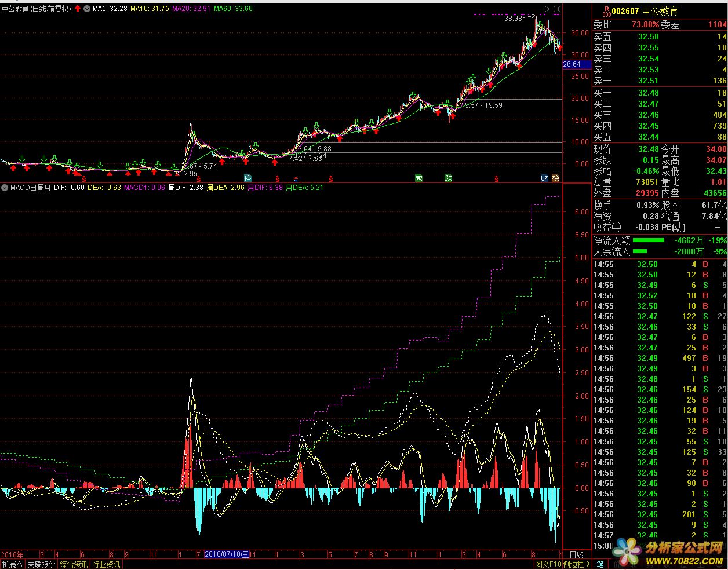Click the 跌 marker on the timeline
This screenshot has height=570, width=728.
pos(448,178)
